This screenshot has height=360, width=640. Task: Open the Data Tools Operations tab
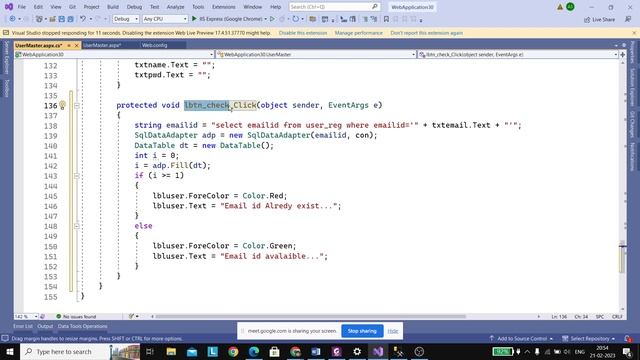(x=82, y=326)
